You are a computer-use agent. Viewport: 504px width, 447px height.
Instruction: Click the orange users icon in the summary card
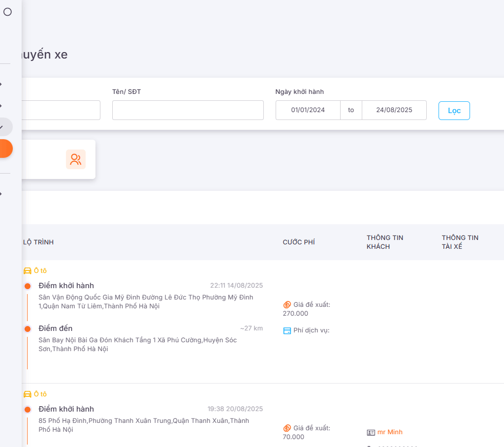(x=75, y=159)
